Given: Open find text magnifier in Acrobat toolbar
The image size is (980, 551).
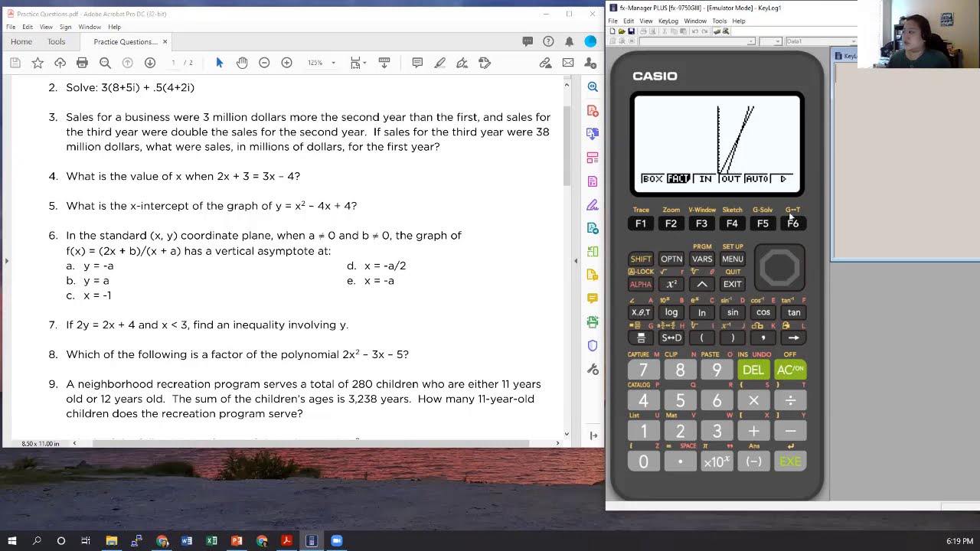Looking at the screenshot, I should (x=105, y=63).
